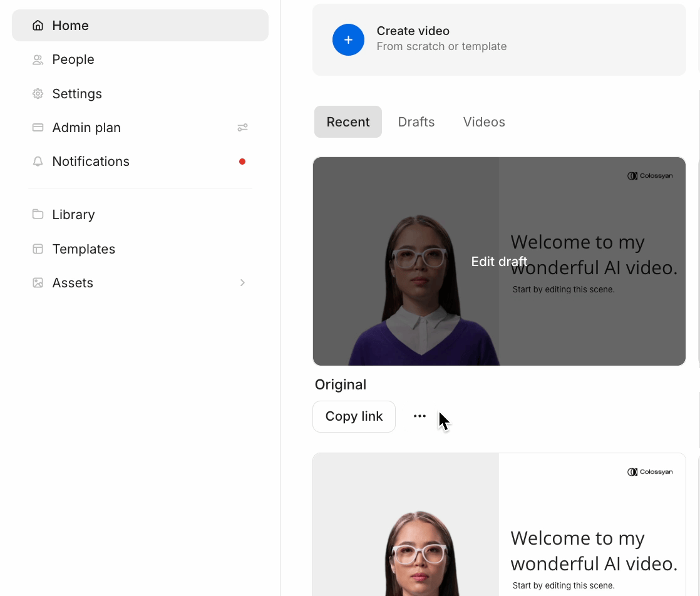The height and width of the screenshot is (596, 700).
Task: Expand the Assets chevron arrow
Action: [x=242, y=283]
